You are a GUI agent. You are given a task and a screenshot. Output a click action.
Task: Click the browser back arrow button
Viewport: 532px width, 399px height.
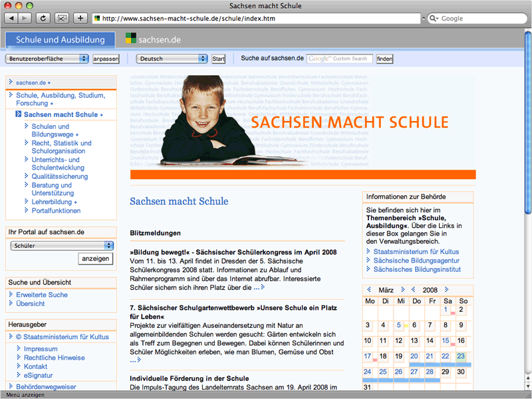(13, 18)
